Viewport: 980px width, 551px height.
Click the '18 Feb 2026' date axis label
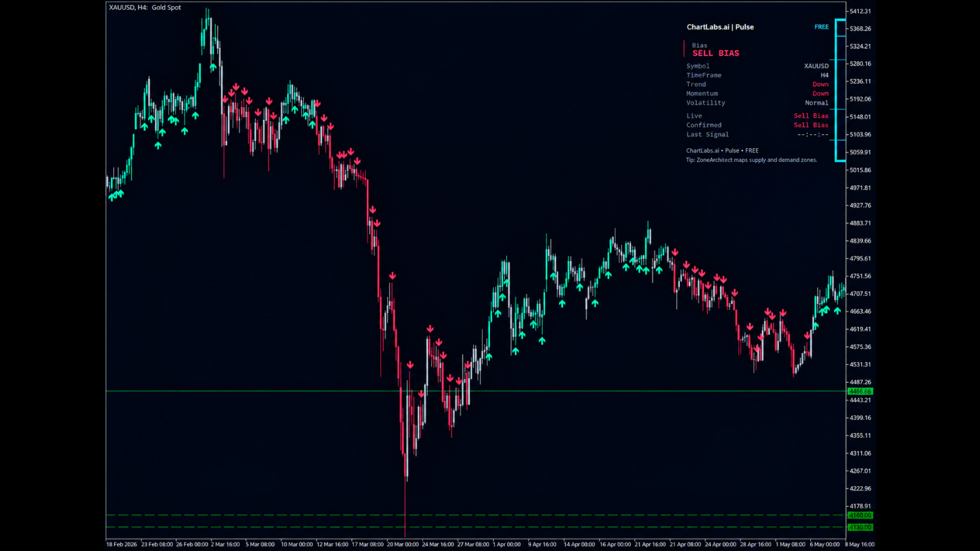click(x=122, y=544)
